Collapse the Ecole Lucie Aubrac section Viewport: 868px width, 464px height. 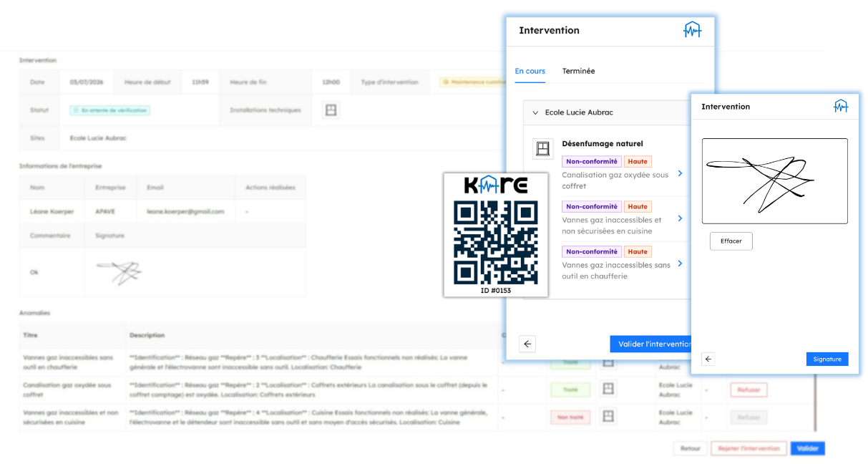tap(535, 112)
